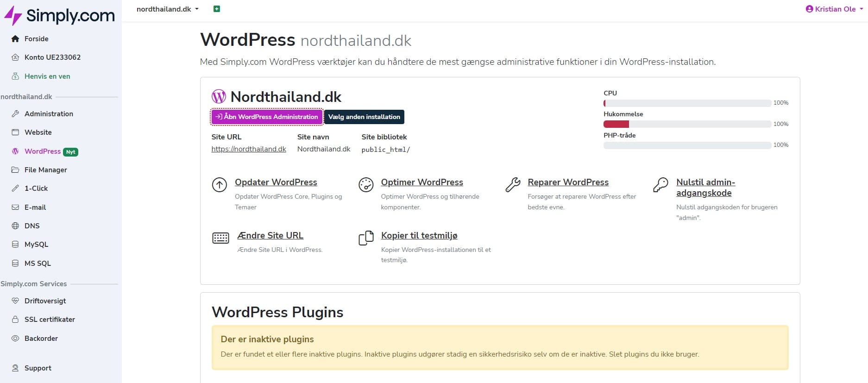This screenshot has height=383, width=868.
Task: Click the Kopier til testmiljø link
Action: (419, 235)
